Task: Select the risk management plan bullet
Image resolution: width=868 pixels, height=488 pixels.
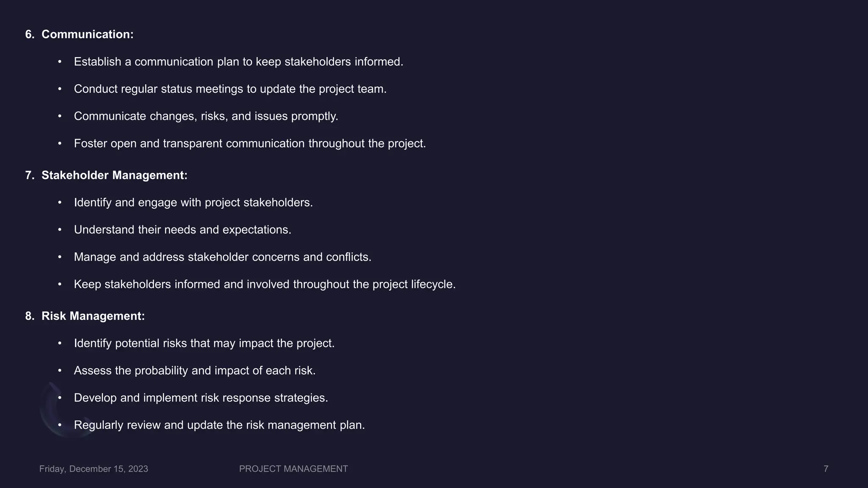Action: pos(220,425)
